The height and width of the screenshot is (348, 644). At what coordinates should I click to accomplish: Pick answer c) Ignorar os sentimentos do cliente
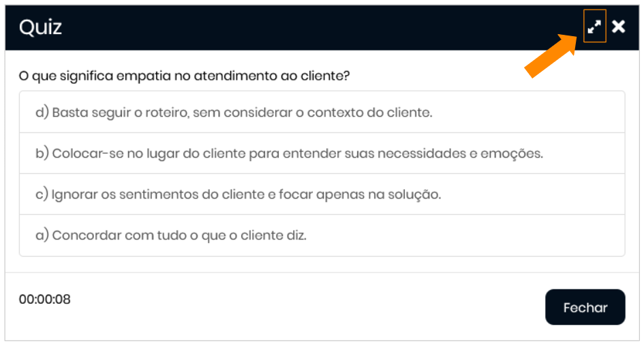[239, 194]
